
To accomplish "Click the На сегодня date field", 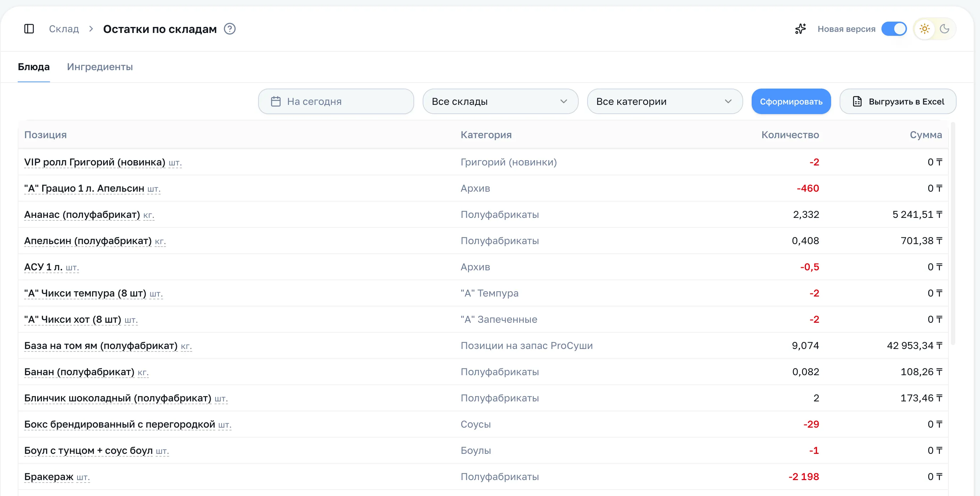I will pyautogui.click(x=336, y=101).
